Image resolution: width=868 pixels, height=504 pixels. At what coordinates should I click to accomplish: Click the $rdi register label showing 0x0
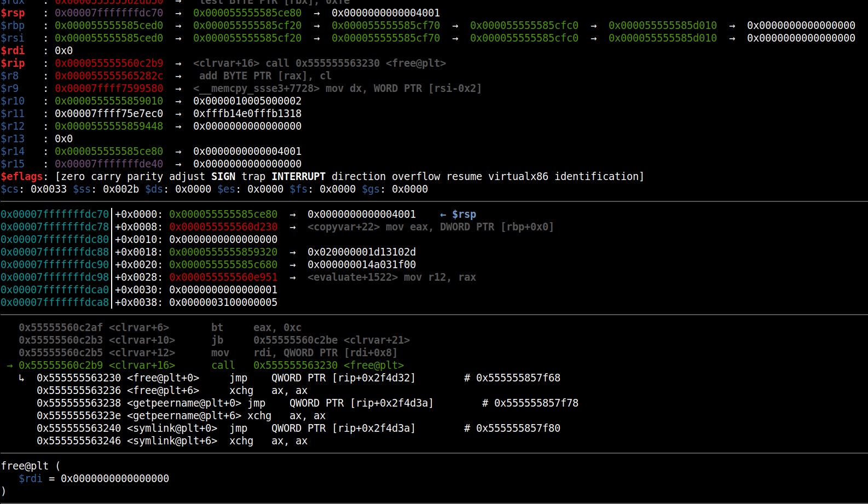[13, 50]
